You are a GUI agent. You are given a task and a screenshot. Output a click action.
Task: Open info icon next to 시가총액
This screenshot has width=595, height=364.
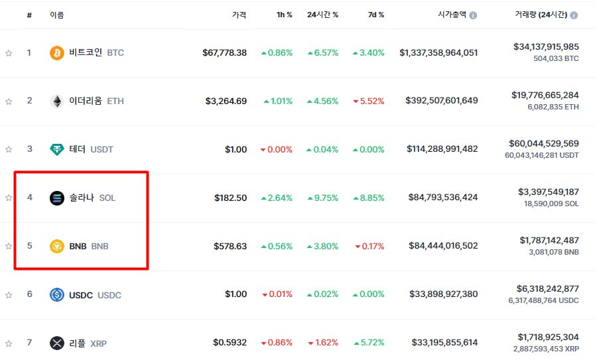click(473, 15)
